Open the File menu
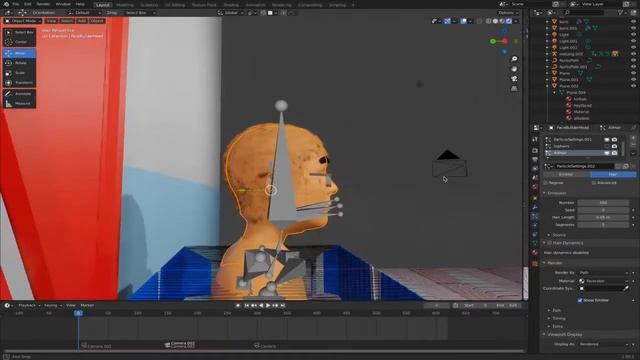The image size is (640, 360). coord(16,4)
